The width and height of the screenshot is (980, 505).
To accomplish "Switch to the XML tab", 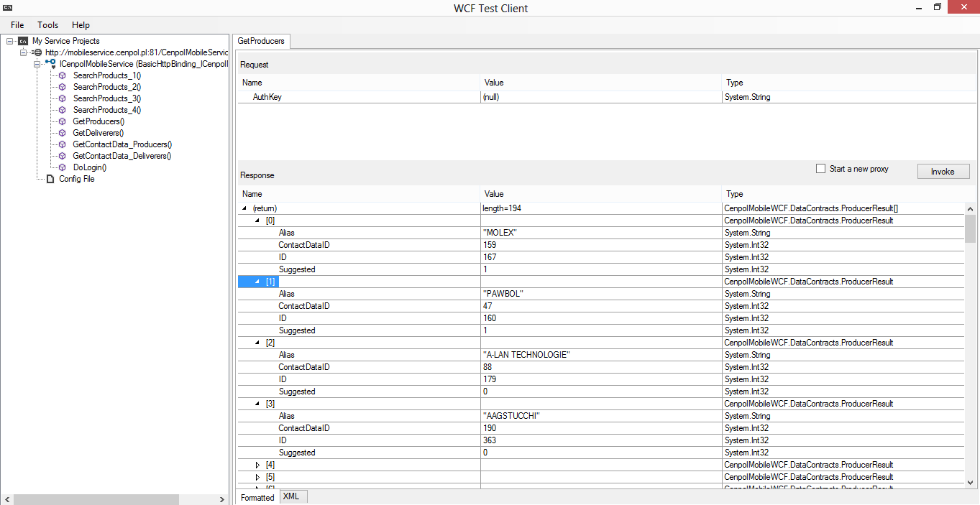I will (x=290, y=496).
